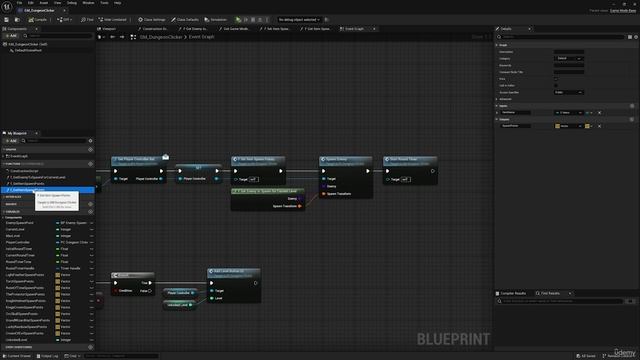Image resolution: width=640 pixels, height=360 pixels.
Task: Click the Details settings gear icon
Action: (636, 37)
